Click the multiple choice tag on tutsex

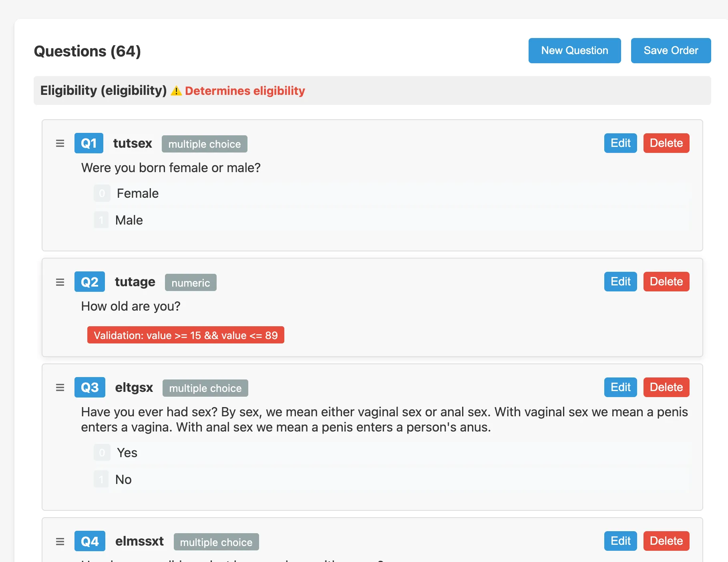click(x=205, y=144)
